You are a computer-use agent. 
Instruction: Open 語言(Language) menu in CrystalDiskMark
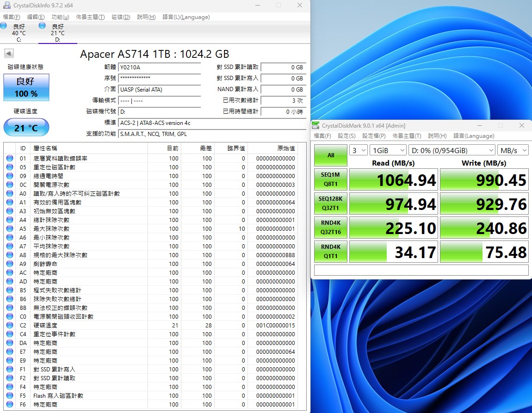(474, 136)
